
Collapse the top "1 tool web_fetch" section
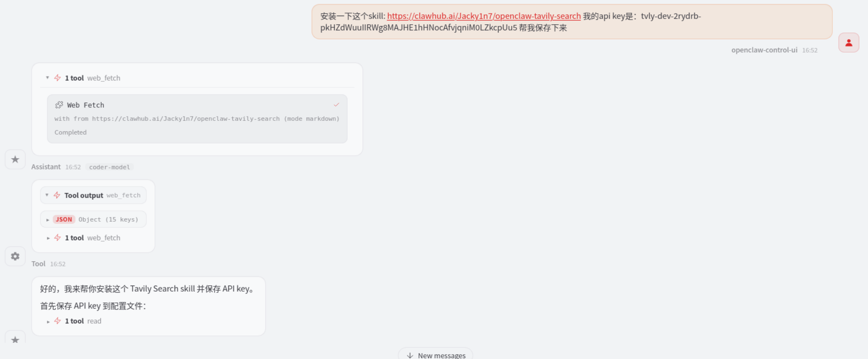(x=47, y=78)
